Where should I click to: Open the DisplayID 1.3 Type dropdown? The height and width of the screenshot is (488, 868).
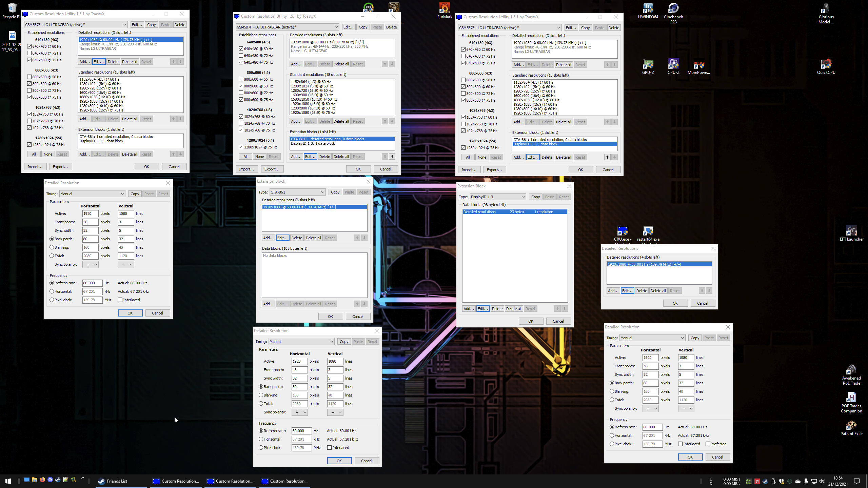click(497, 197)
